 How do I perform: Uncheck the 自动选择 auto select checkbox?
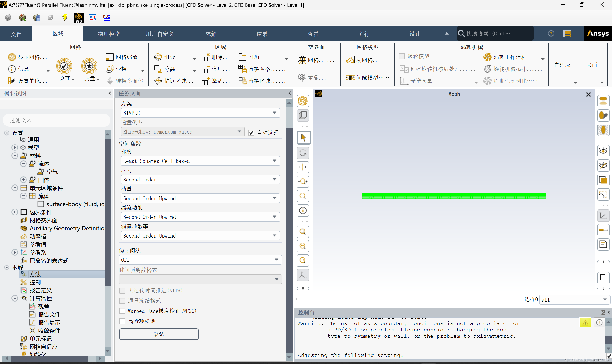click(251, 133)
